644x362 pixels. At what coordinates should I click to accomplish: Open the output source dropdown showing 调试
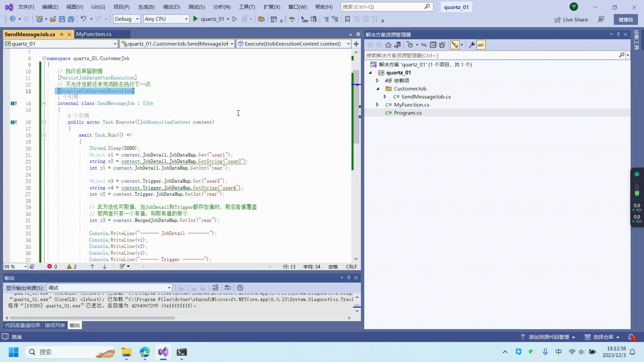click(x=109, y=288)
